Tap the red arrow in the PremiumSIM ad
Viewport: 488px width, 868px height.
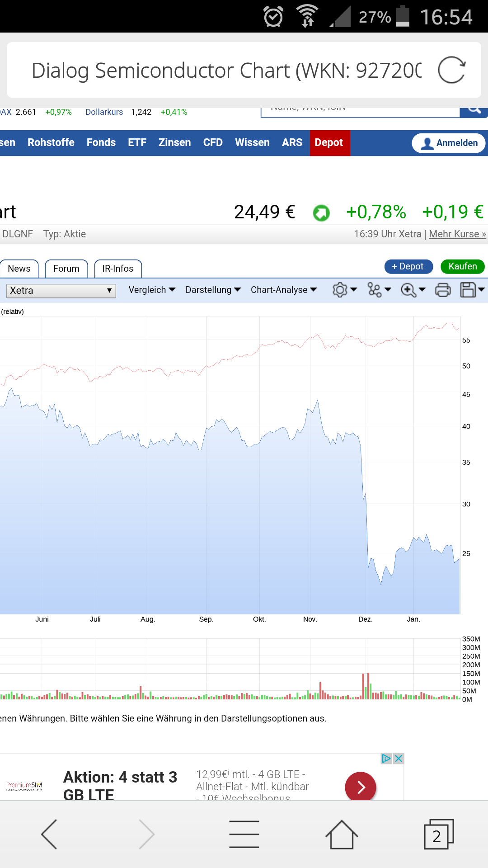tap(361, 787)
